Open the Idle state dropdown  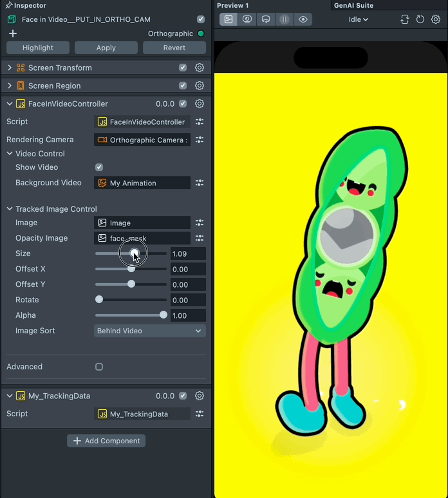pyautogui.click(x=358, y=19)
